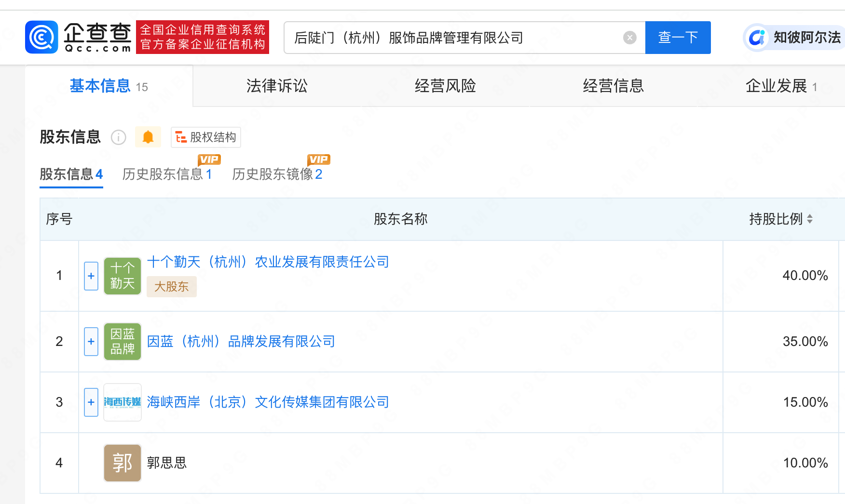Open the 经营信息 tab

click(613, 86)
